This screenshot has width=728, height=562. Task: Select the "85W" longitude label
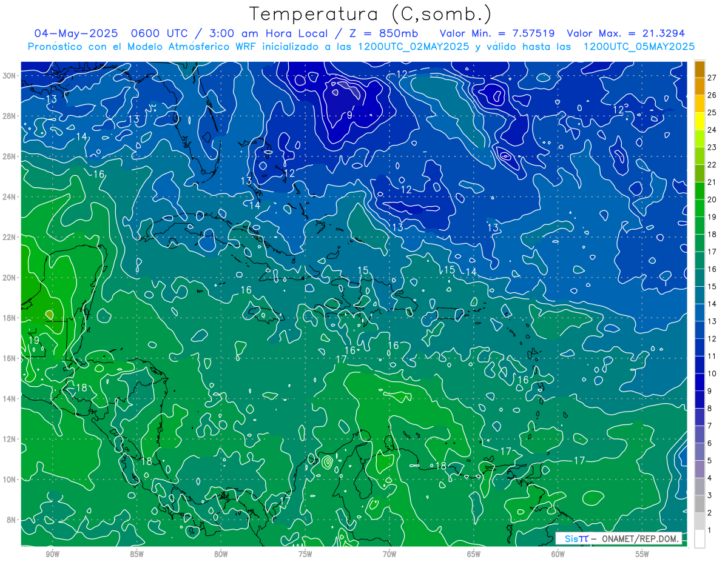(x=136, y=555)
